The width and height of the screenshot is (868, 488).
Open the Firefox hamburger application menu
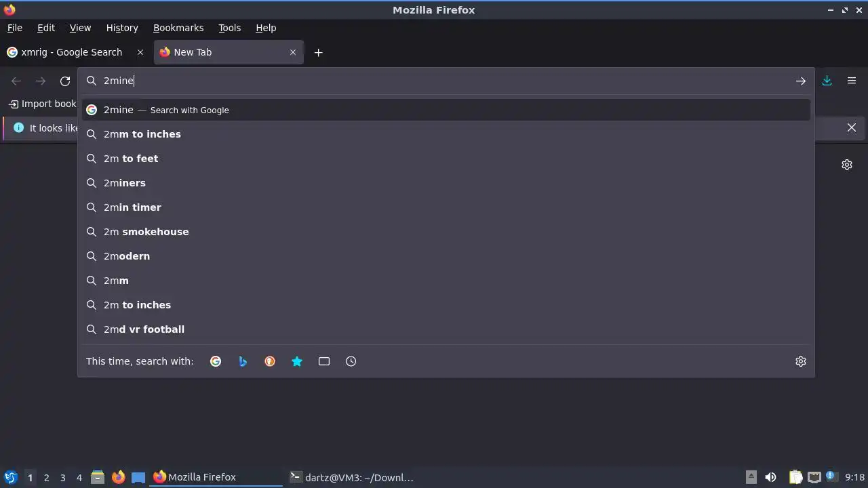[852, 81]
